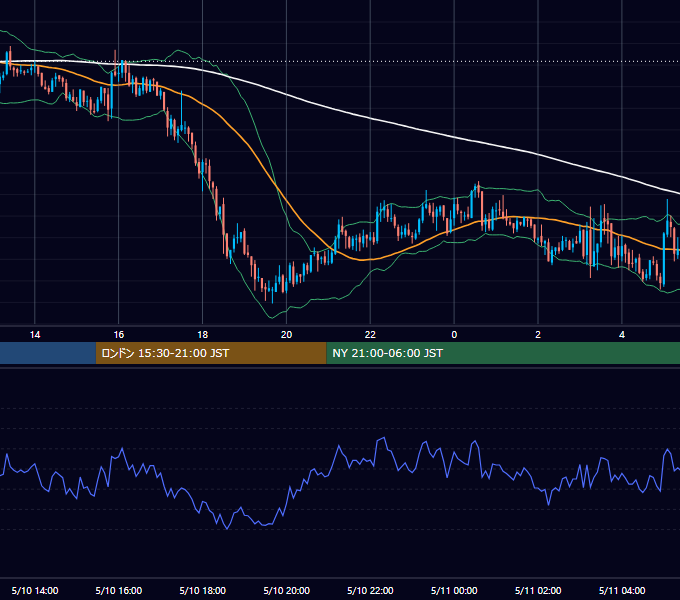The height and width of the screenshot is (600, 680).
Task: Click the ロンドン 15:30-21:00 JST session bar
Action: coord(211,353)
